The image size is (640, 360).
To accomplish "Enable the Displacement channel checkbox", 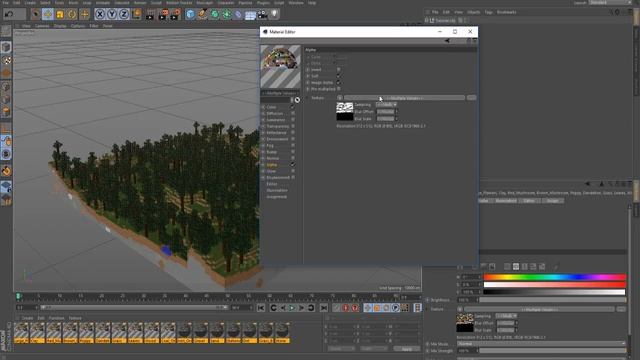I will point(293,178).
